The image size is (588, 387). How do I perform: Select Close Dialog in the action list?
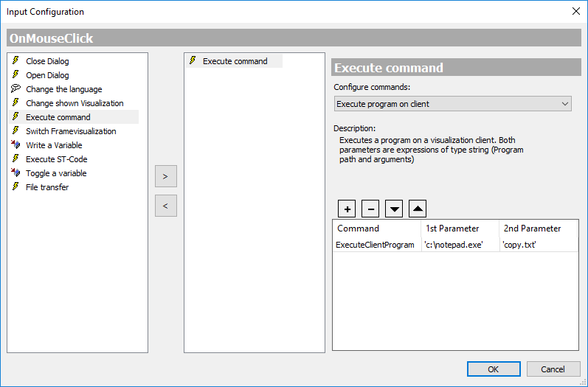(x=47, y=61)
